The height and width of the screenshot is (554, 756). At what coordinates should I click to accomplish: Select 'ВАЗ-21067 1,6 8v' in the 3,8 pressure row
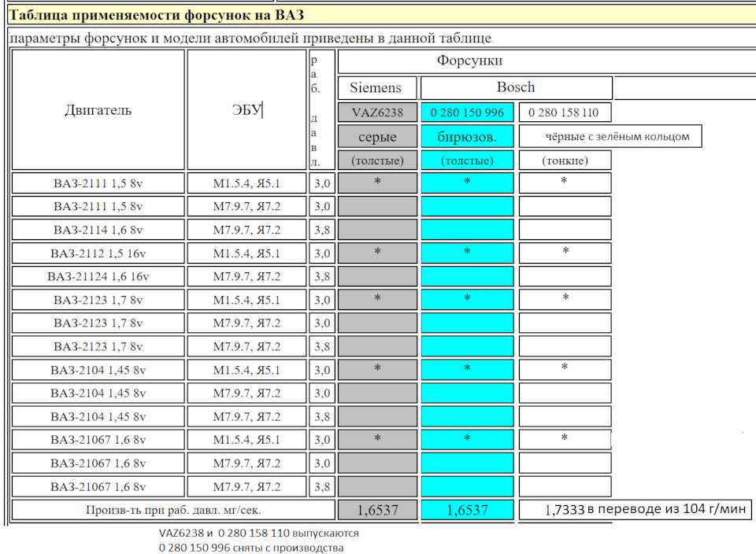click(98, 486)
